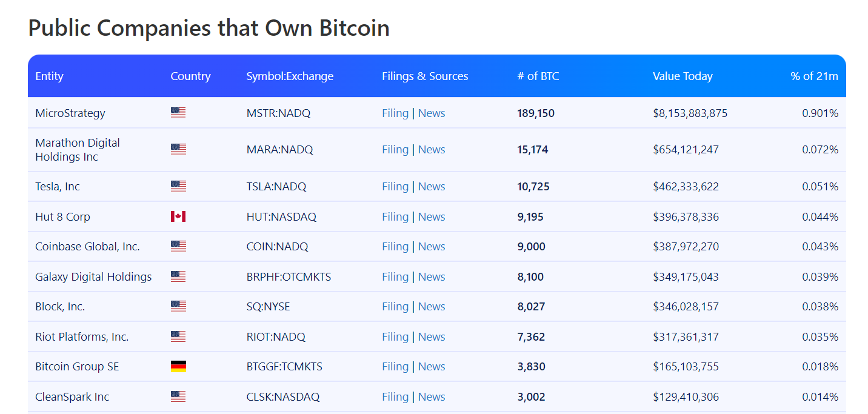The image size is (868, 414).
Task: Select the Riot Platforms, Inc. name
Action: pyautogui.click(x=82, y=337)
